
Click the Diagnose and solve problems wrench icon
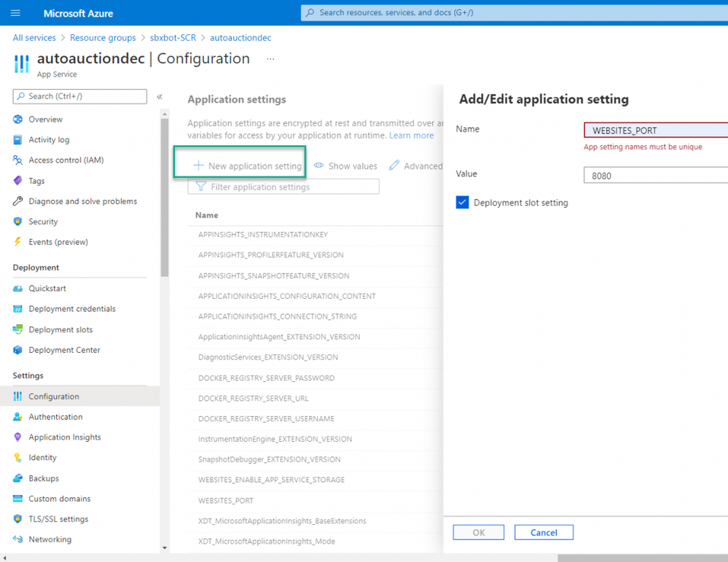(x=17, y=201)
